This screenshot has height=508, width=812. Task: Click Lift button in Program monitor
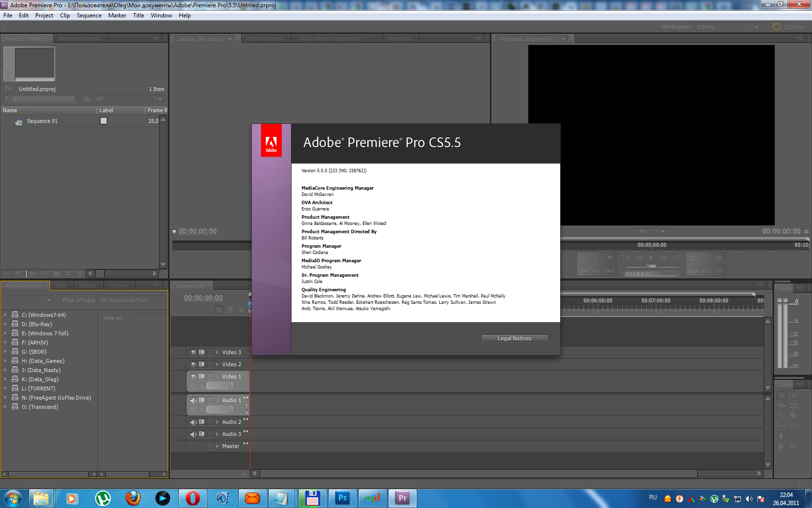(x=693, y=271)
